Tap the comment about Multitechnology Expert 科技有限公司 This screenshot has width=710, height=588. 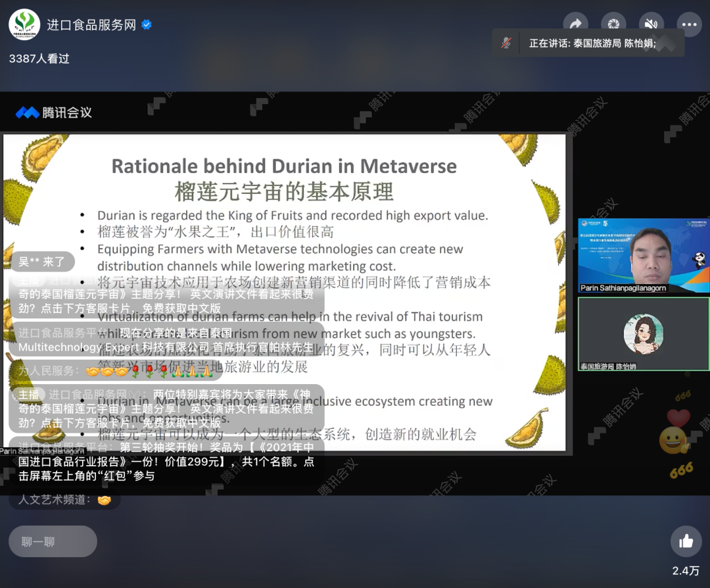tap(166, 340)
